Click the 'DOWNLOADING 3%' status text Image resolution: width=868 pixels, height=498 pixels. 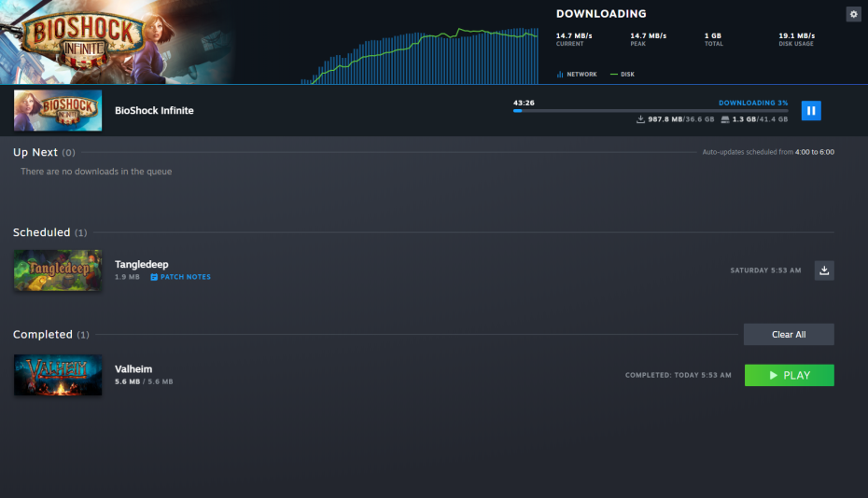pyautogui.click(x=753, y=103)
